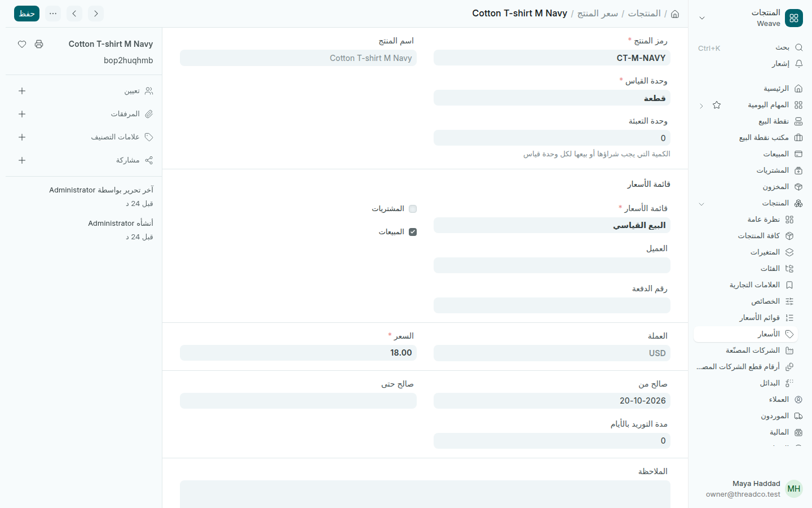Click the رقم الدفعة input field

552,305
